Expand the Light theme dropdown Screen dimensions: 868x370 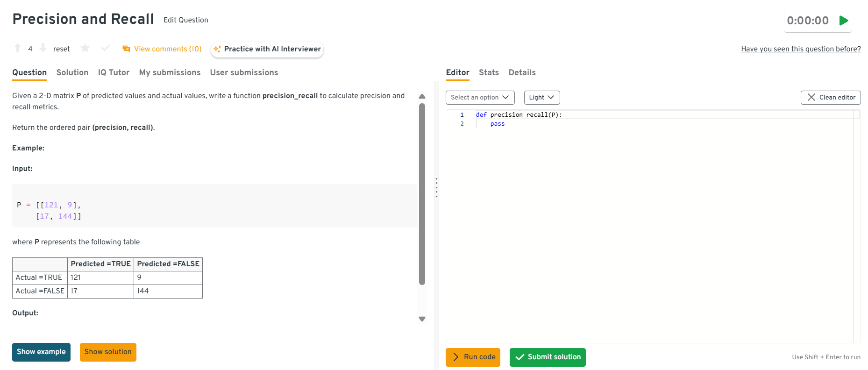(541, 98)
